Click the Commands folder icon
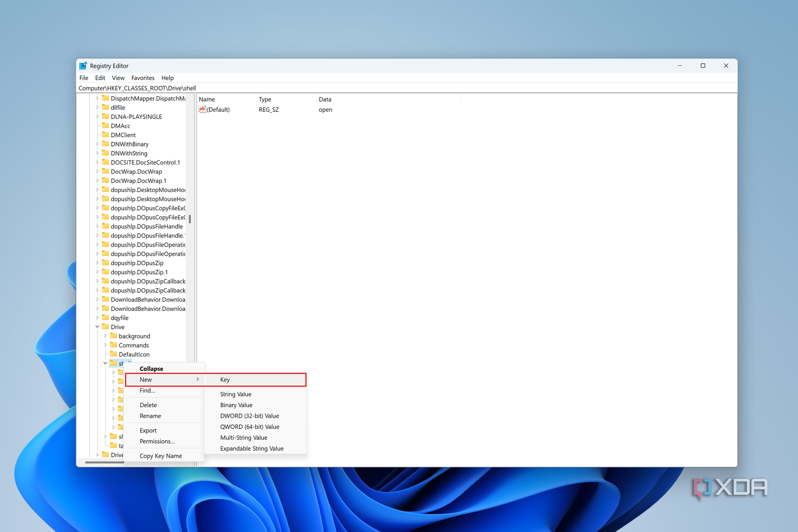 pos(114,345)
